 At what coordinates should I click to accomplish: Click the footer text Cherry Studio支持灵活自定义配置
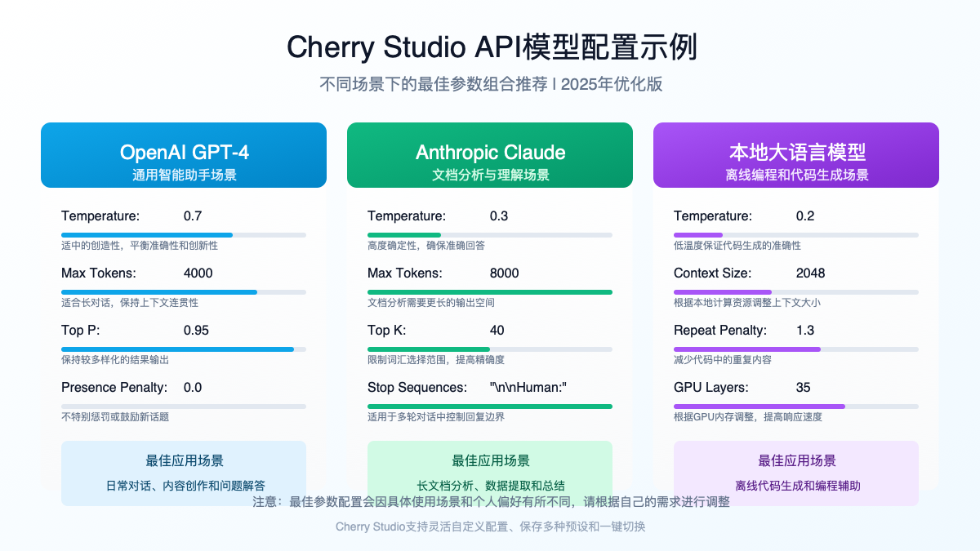pyautogui.click(x=490, y=527)
